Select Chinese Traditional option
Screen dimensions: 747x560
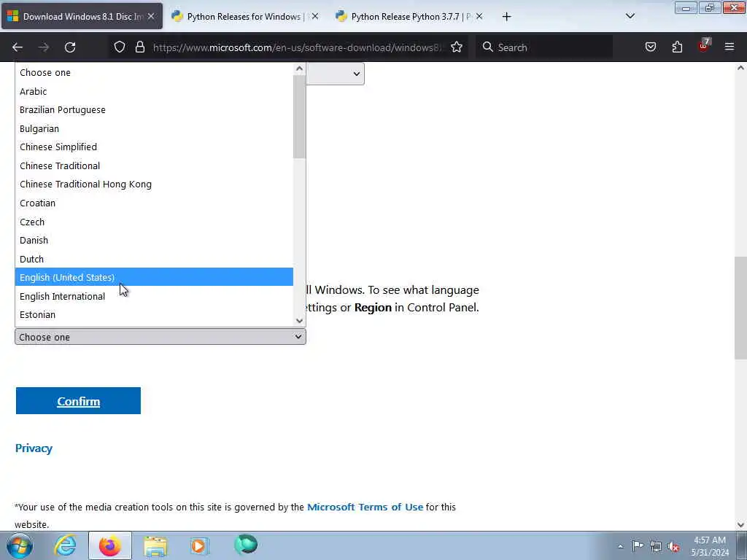point(154,166)
